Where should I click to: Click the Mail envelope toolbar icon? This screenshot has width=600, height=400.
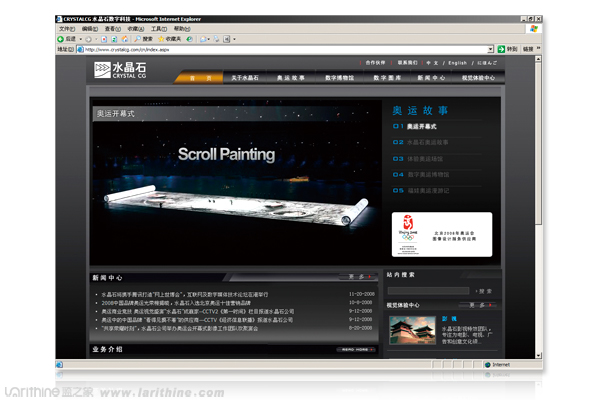203,39
